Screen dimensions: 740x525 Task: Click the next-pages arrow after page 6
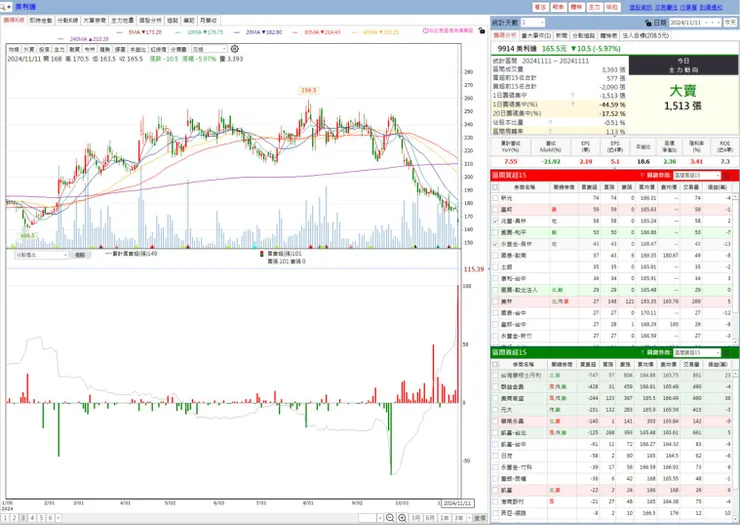click(59, 518)
